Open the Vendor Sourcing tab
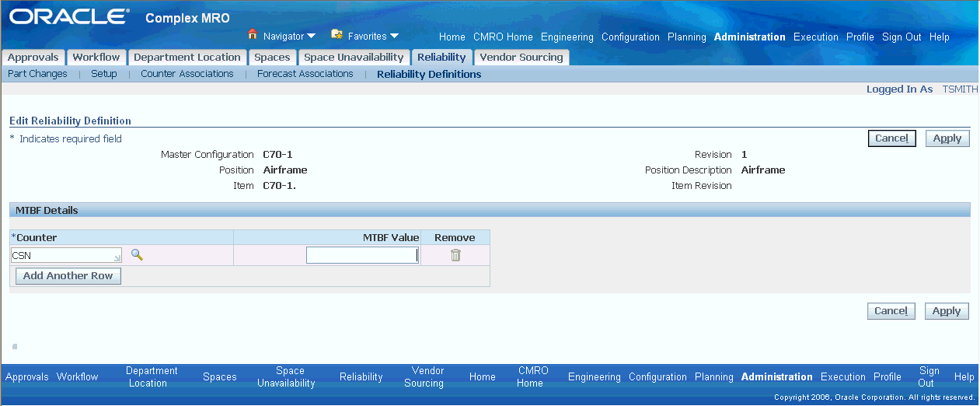Viewport: 980px width, 406px height. click(521, 58)
